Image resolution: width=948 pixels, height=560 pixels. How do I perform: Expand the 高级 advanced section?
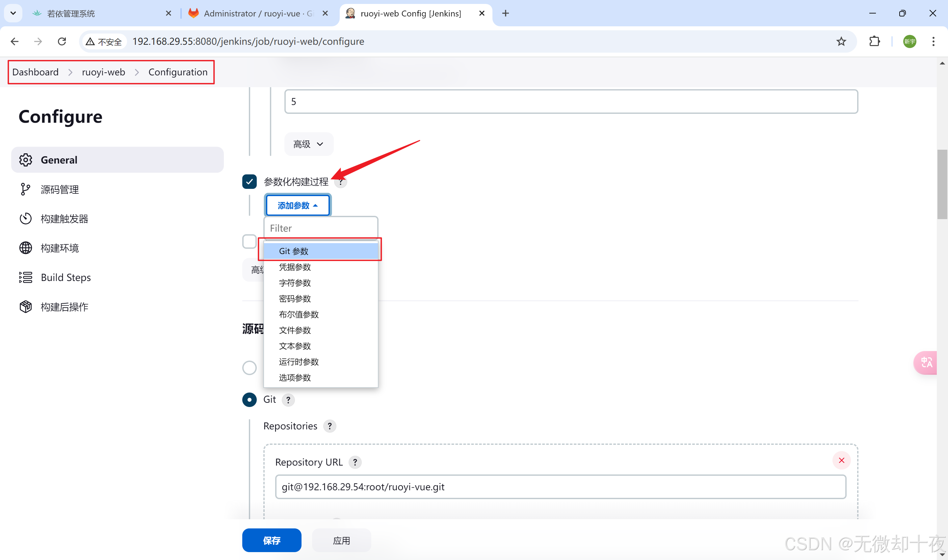[x=308, y=144]
